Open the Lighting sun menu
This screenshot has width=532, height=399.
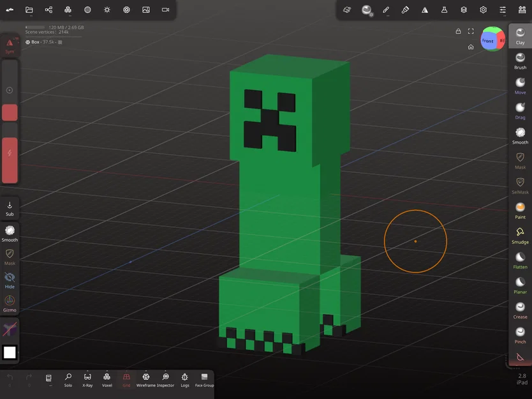(x=107, y=10)
